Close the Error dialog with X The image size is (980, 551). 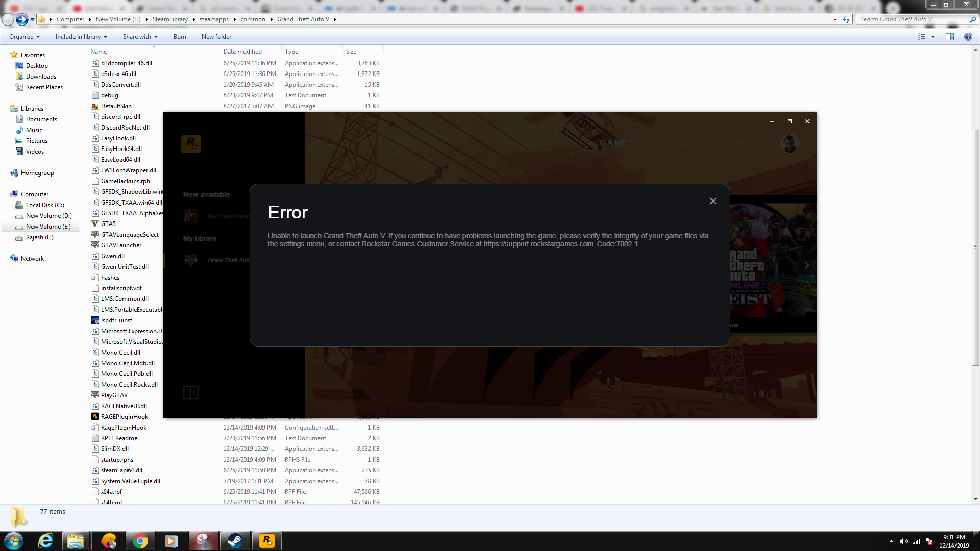[x=713, y=201]
